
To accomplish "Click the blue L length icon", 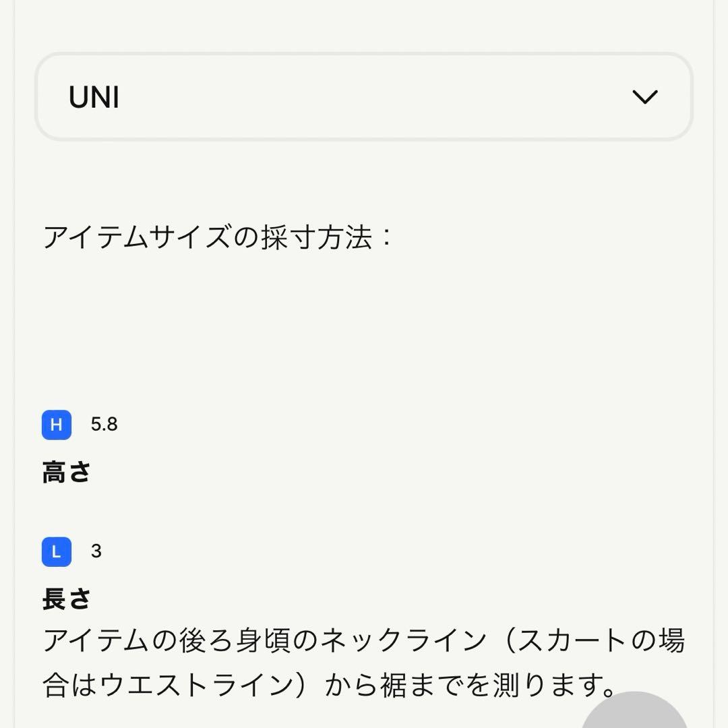I will pos(57,552).
